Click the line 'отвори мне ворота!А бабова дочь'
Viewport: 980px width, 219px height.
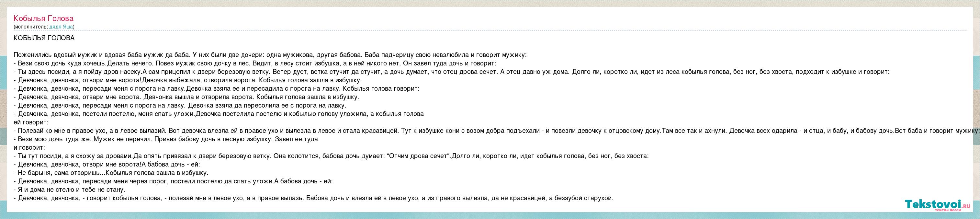coord(107,164)
